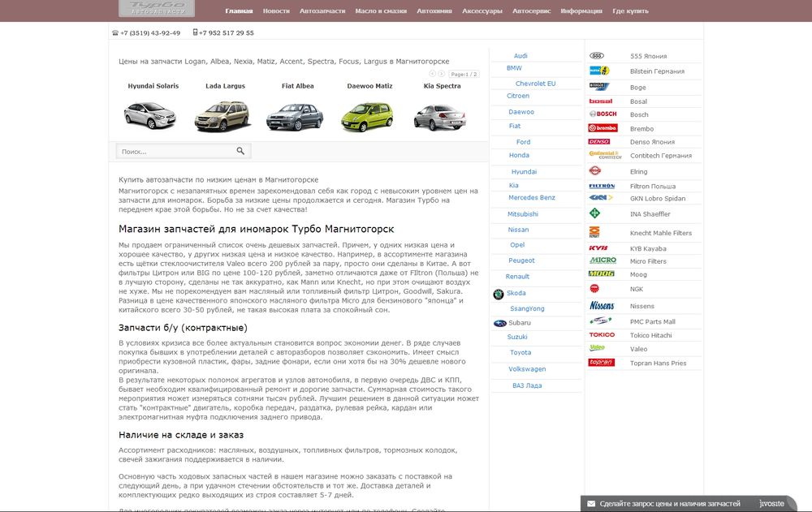Select the Fiat Albea car thumbnail
The width and height of the screenshot is (812, 512).
(x=295, y=117)
